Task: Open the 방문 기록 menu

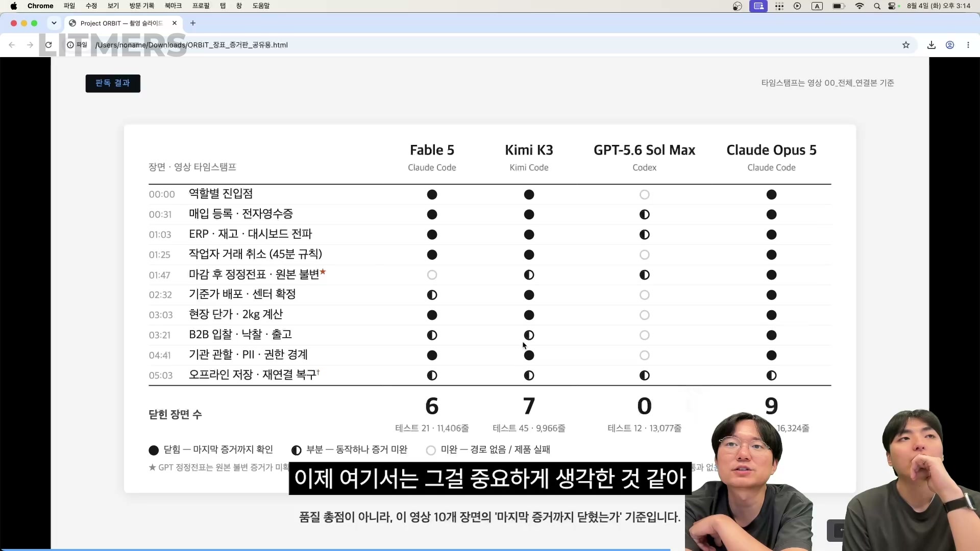Action: pyautogui.click(x=142, y=6)
